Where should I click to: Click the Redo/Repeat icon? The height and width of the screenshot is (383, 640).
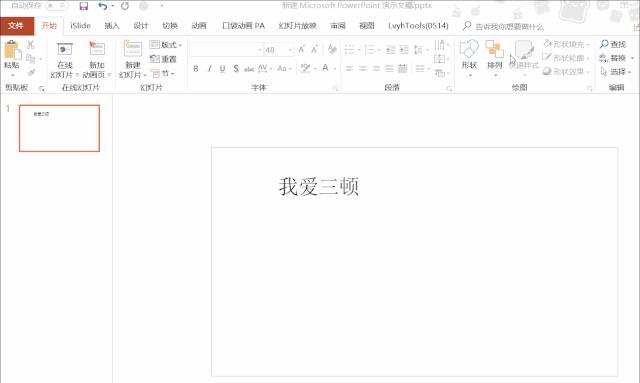125,6
